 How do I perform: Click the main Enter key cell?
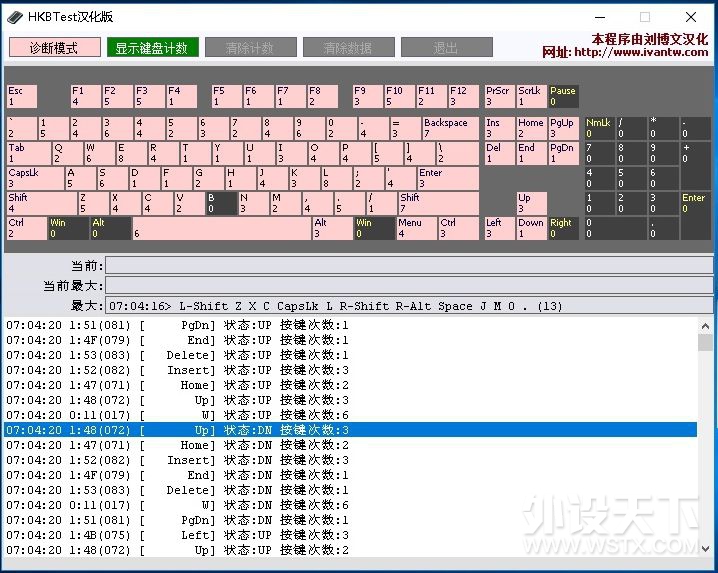448,178
